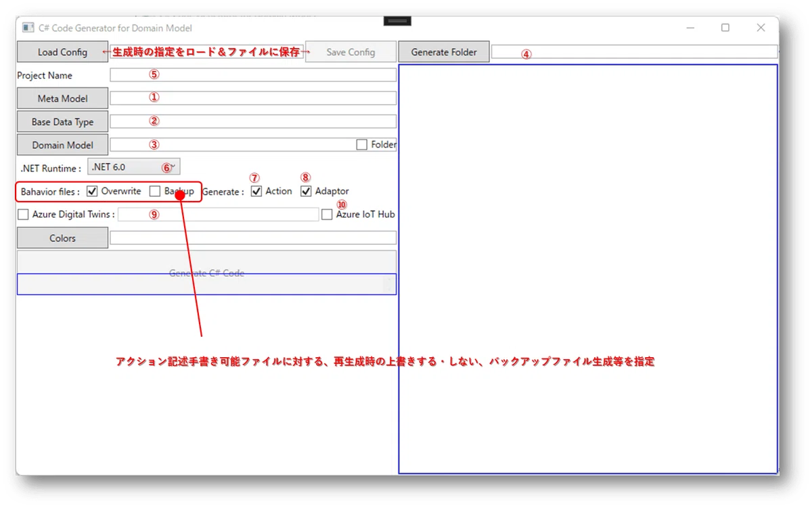Screen dimensions: 812x508
Task: Click the Base Data Type button
Action: (x=62, y=122)
